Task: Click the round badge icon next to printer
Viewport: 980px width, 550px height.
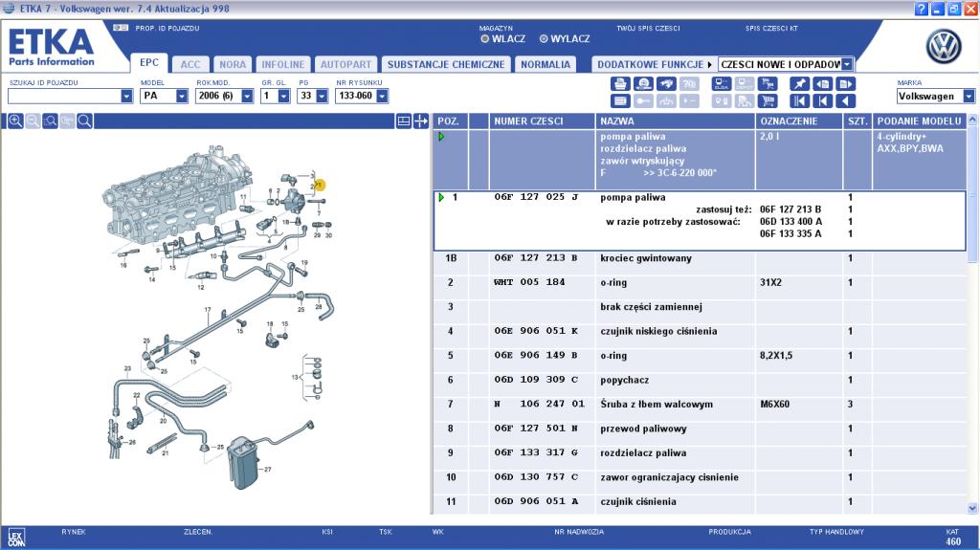Action: click(643, 84)
